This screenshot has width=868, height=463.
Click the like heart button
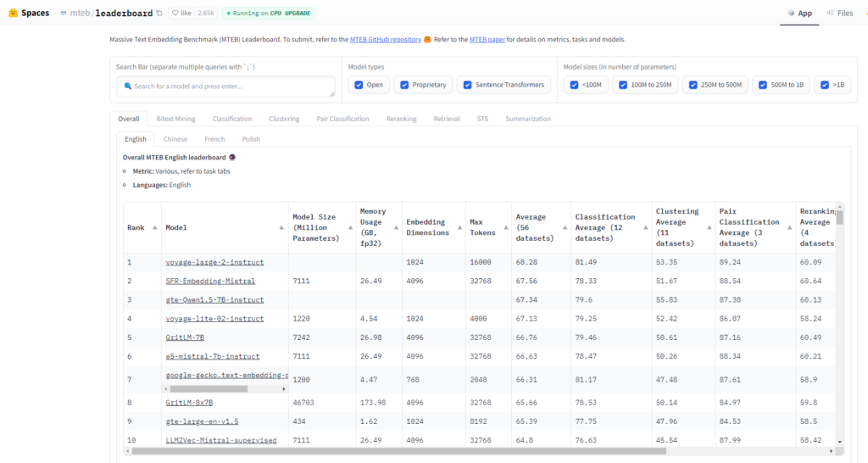(181, 13)
